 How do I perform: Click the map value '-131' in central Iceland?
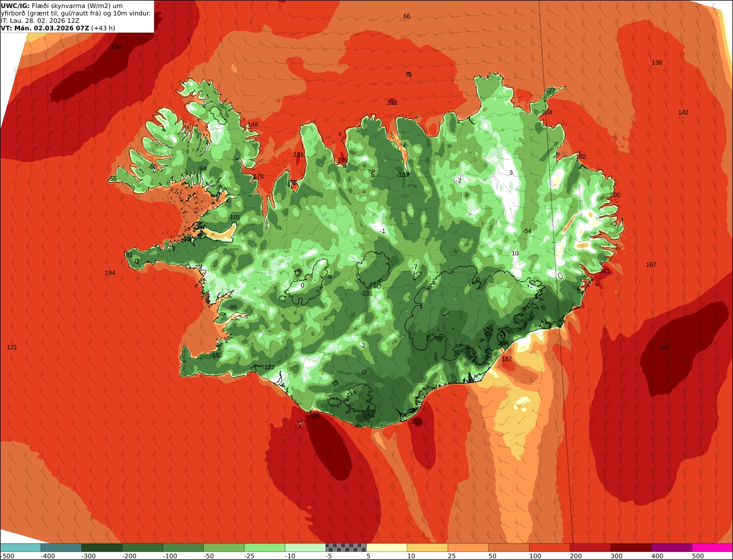[366, 293]
